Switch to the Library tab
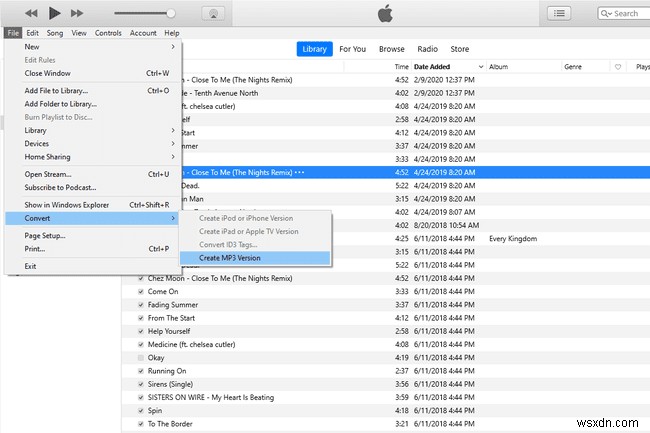 (314, 49)
